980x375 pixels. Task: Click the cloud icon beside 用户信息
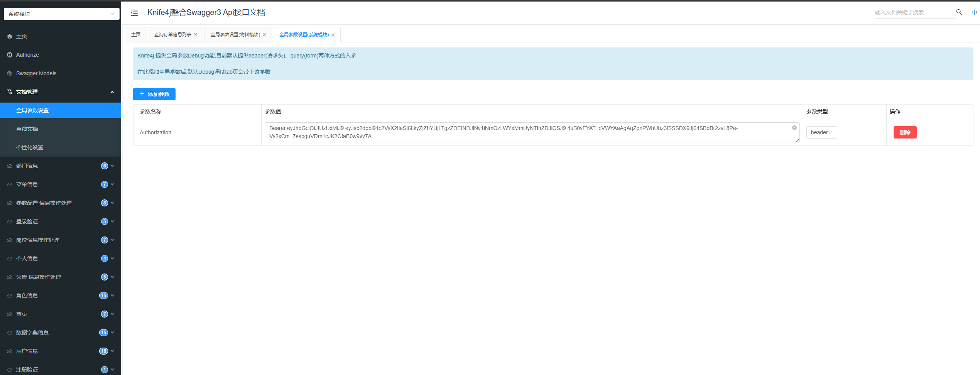[x=10, y=351]
